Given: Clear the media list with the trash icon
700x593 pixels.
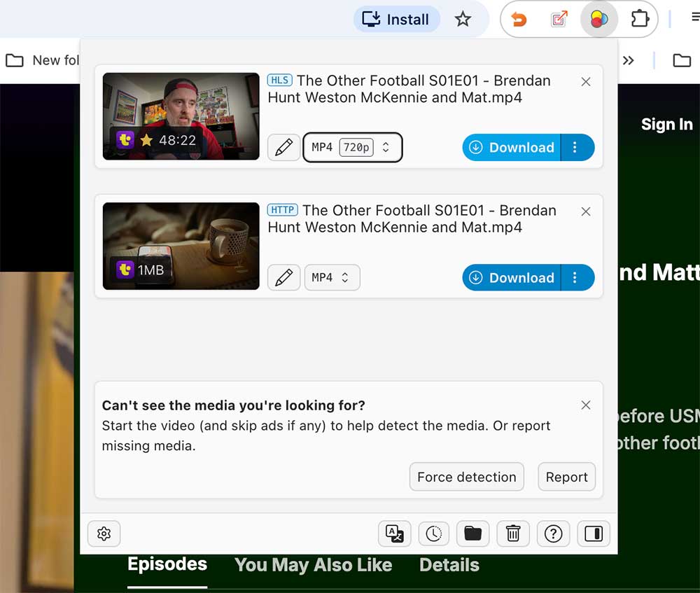Looking at the screenshot, I should pyautogui.click(x=513, y=533).
